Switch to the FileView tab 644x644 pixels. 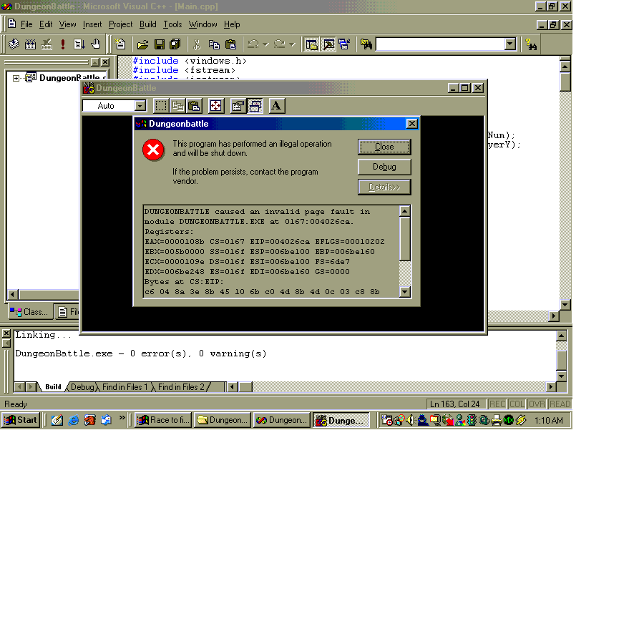coord(68,312)
